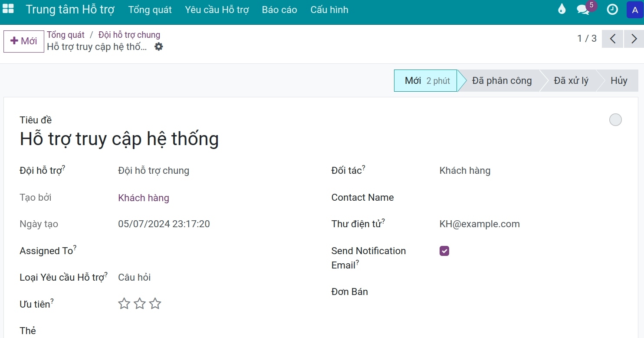Set stage to Hủy

tap(619, 80)
